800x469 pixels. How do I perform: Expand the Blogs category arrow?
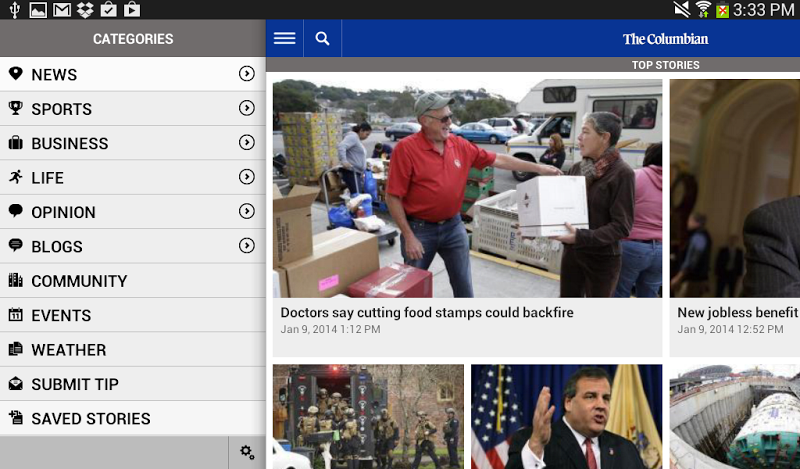247,245
